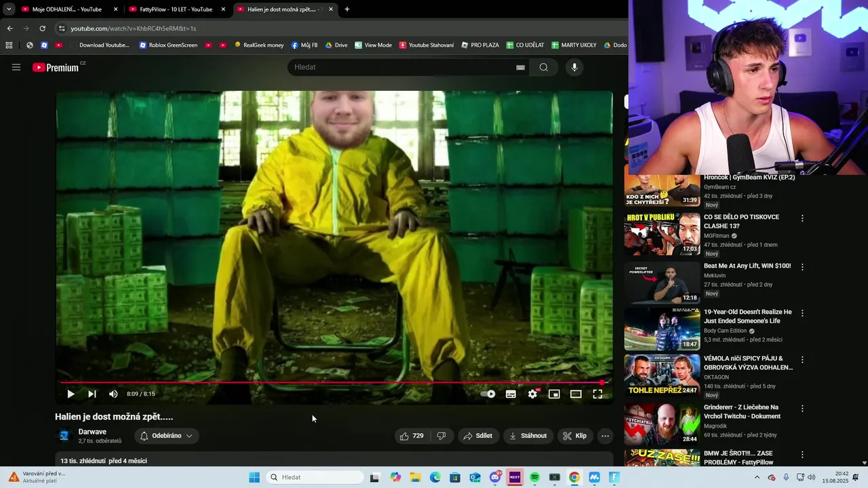
Task: Open options for 19-Year-Old Doesn't Realize video
Action: pyautogui.click(x=802, y=313)
